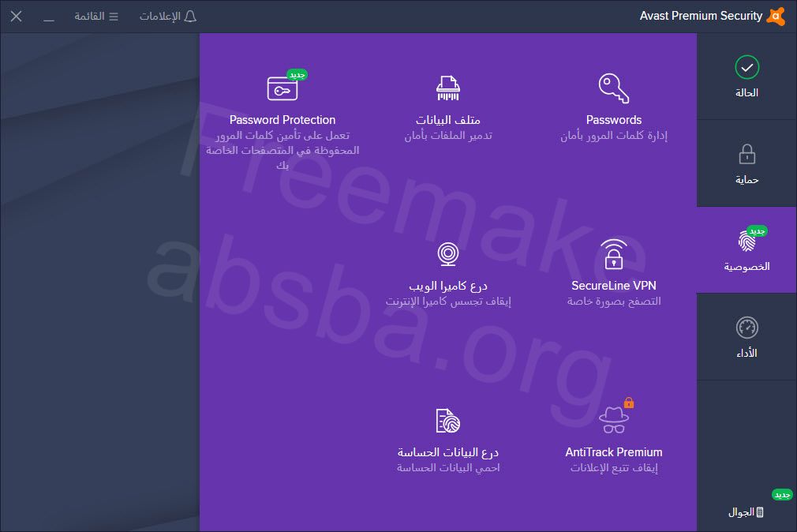Click the orange lock badge on AntiTrack Premium
The width and height of the screenshot is (797, 532).
pyautogui.click(x=629, y=403)
